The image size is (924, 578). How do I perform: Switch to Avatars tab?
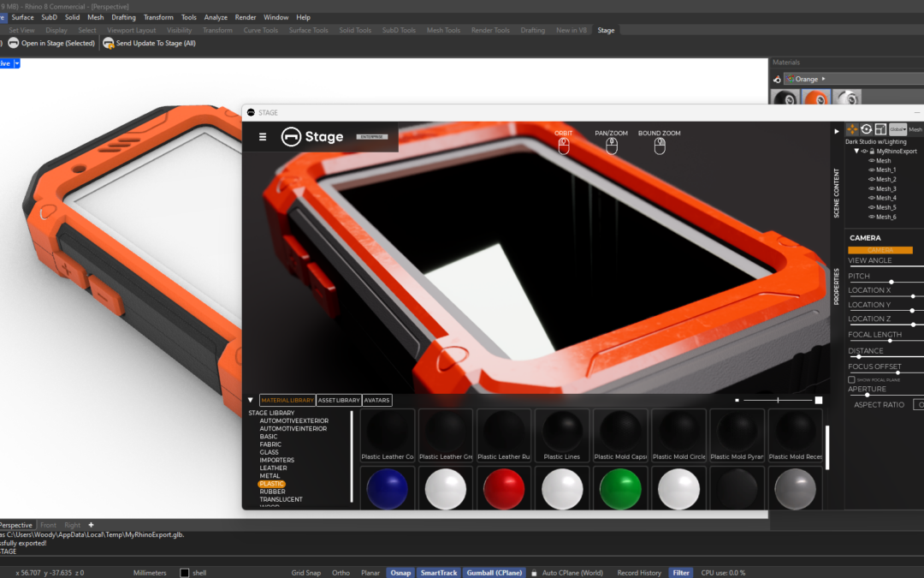[376, 400]
